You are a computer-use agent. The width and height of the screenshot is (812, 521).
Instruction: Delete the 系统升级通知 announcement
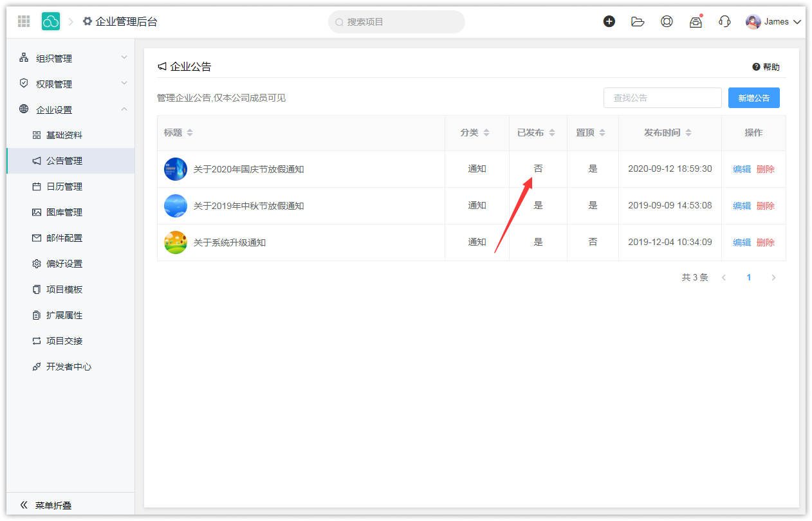(766, 242)
